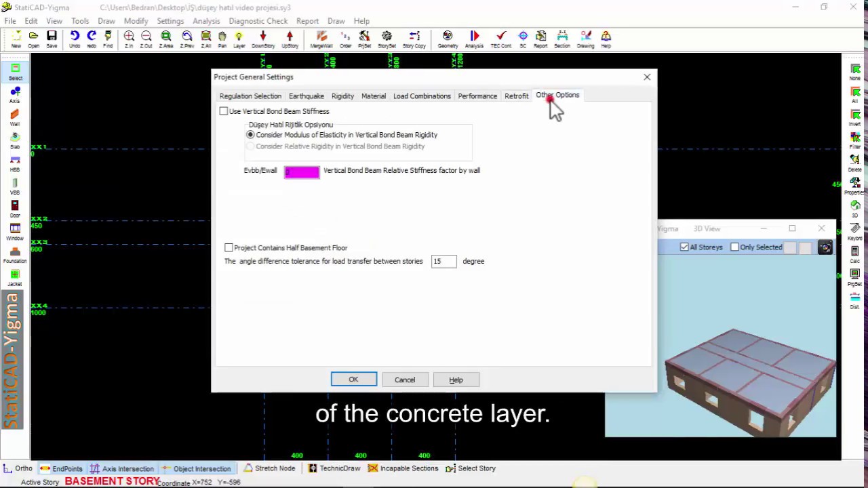Viewport: 868px width, 488px height.
Task: Toggle All Storeys checkbox in 3D View
Action: click(684, 247)
